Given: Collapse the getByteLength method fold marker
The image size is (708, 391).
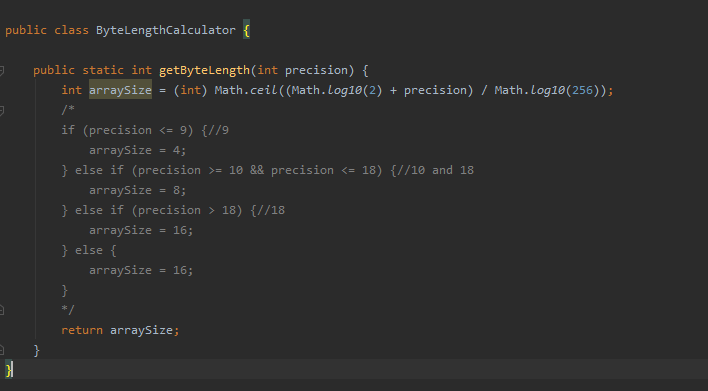Looking at the screenshot, I should (2, 70).
